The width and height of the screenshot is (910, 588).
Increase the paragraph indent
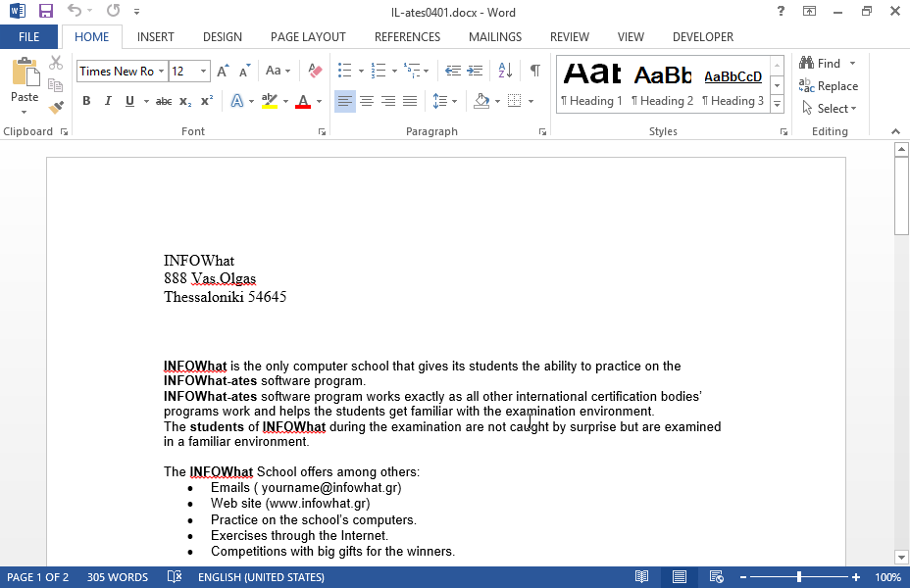(x=476, y=71)
